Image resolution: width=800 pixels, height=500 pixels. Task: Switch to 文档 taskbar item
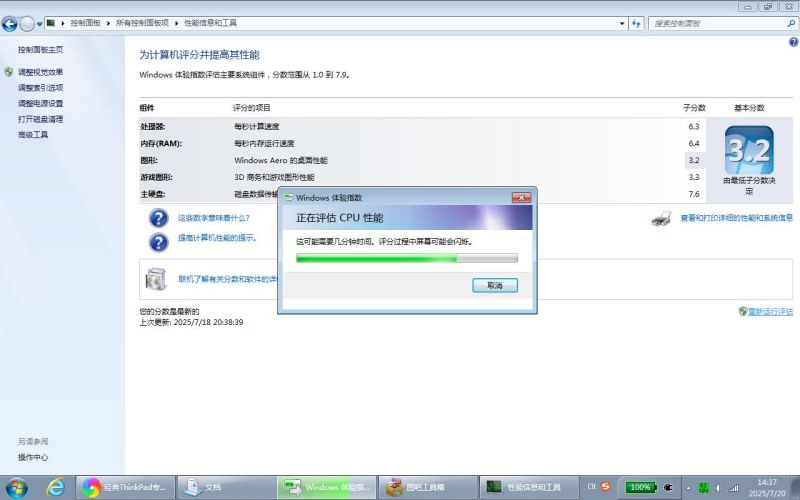226,488
